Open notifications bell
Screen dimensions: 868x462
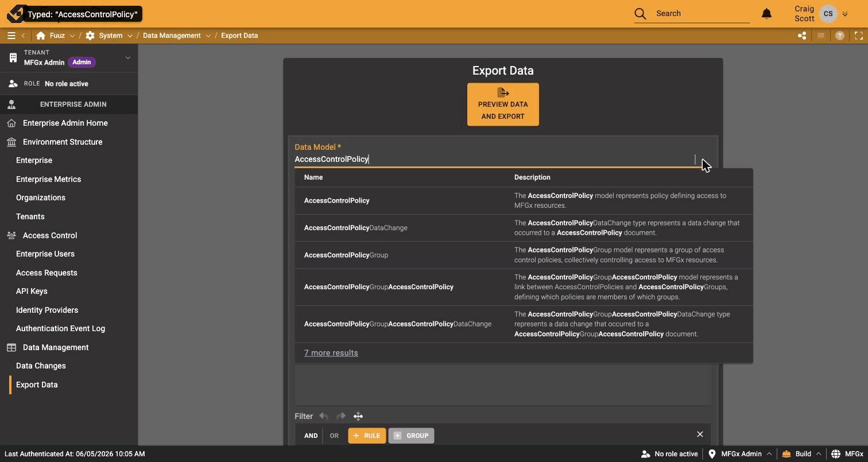coord(766,13)
